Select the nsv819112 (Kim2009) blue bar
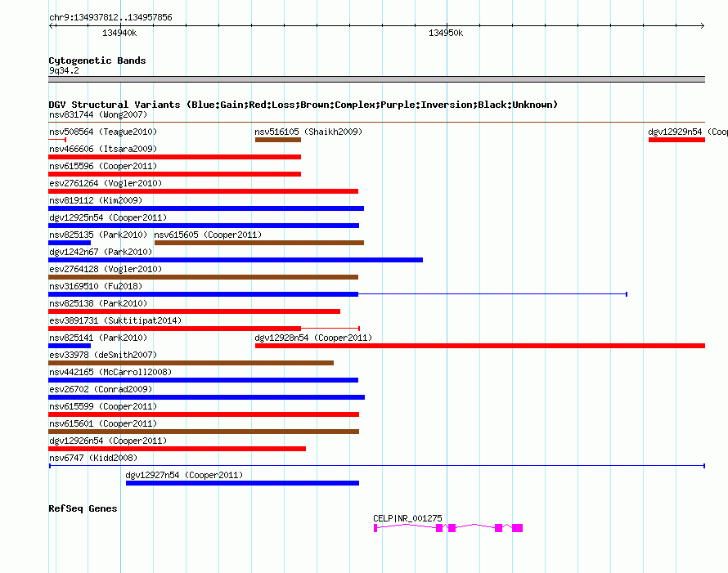This screenshot has height=573, width=728. click(206, 208)
